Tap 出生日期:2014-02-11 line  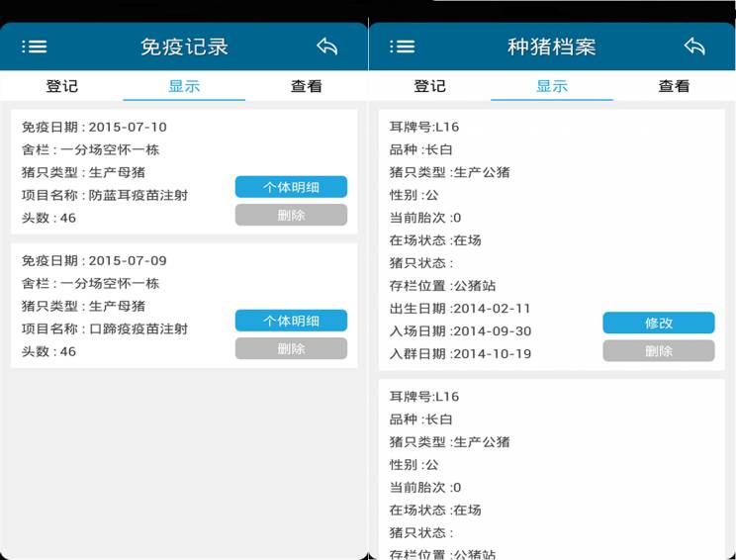(x=460, y=309)
